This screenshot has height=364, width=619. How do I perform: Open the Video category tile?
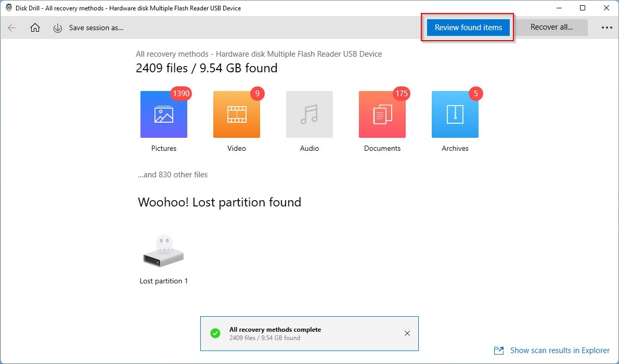[x=237, y=114]
